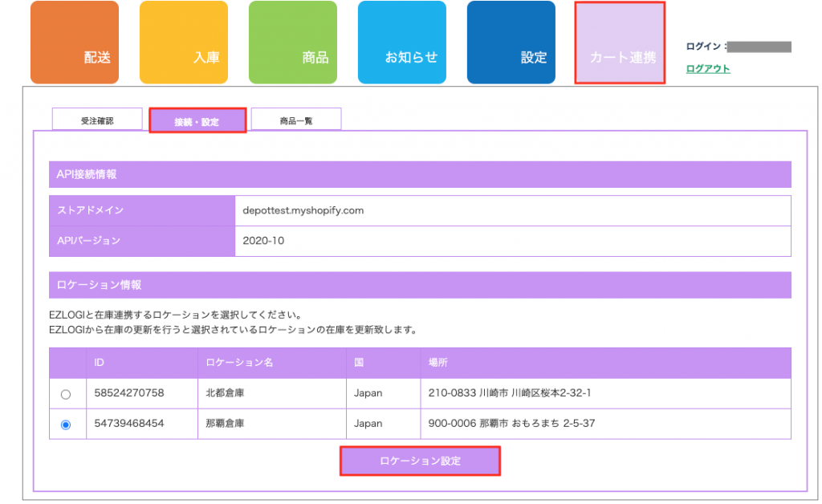The height and width of the screenshot is (504, 822).
Task: Click the ロケーション設定 button
Action: click(x=421, y=461)
